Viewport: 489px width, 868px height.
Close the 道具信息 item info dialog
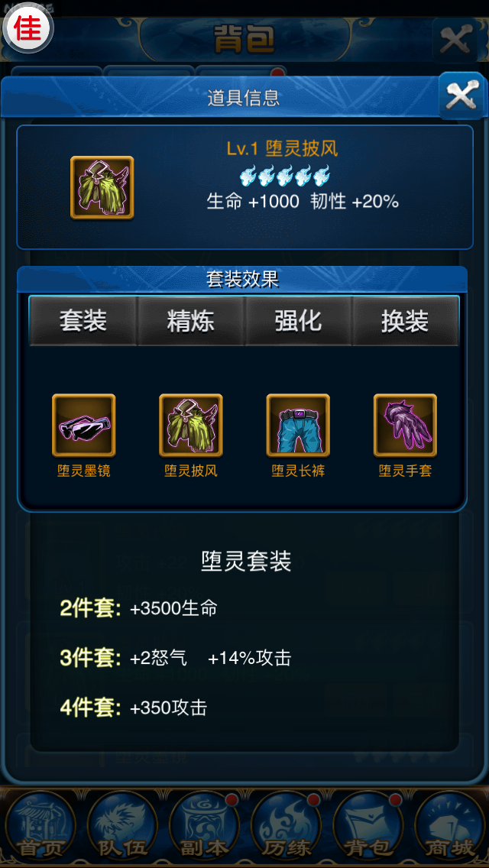(x=461, y=96)
